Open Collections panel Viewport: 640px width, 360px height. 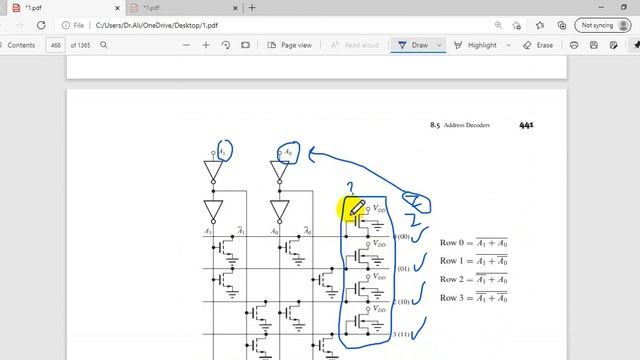click(x=562, y=25)
